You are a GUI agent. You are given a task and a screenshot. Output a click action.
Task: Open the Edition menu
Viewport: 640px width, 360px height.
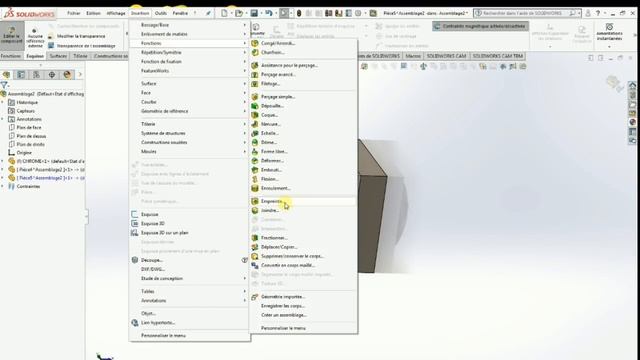93,13
